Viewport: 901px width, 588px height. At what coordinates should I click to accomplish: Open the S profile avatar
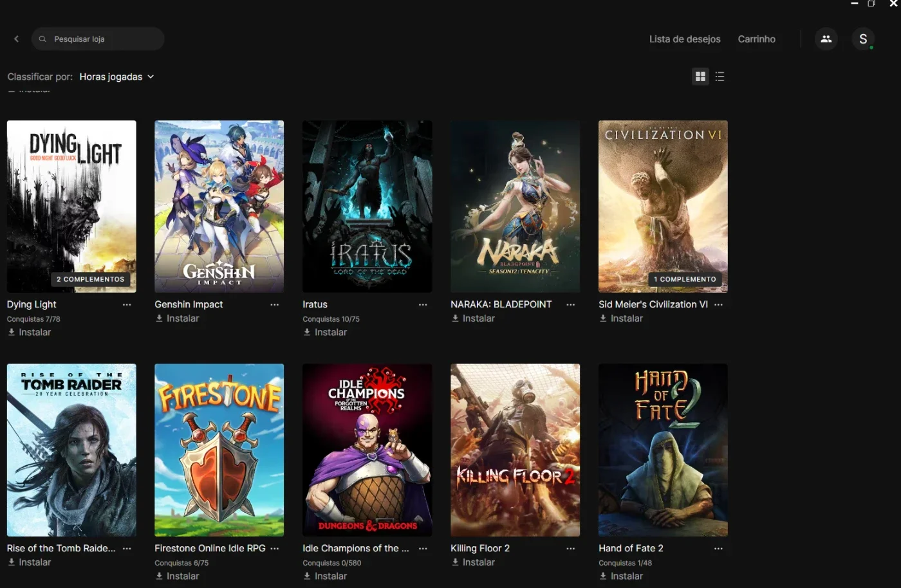pyautogui.click(x=863, y=39)
